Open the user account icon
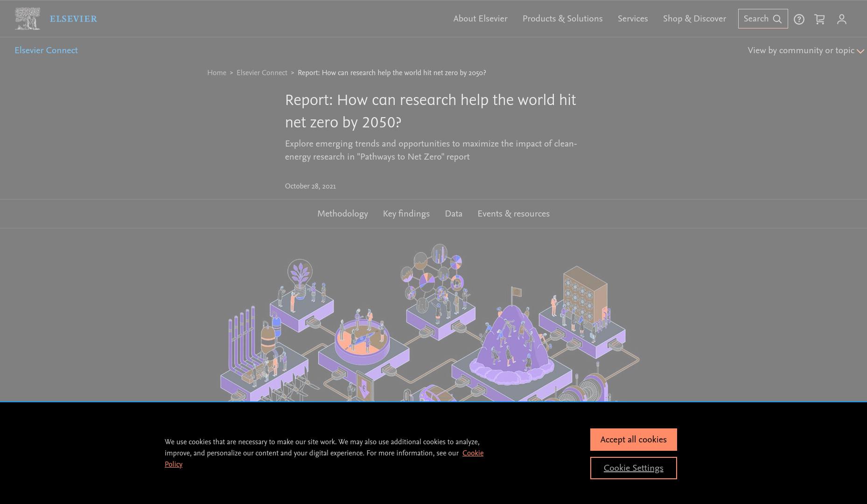This screenshot has height=504, width=867. click(841, 19)
